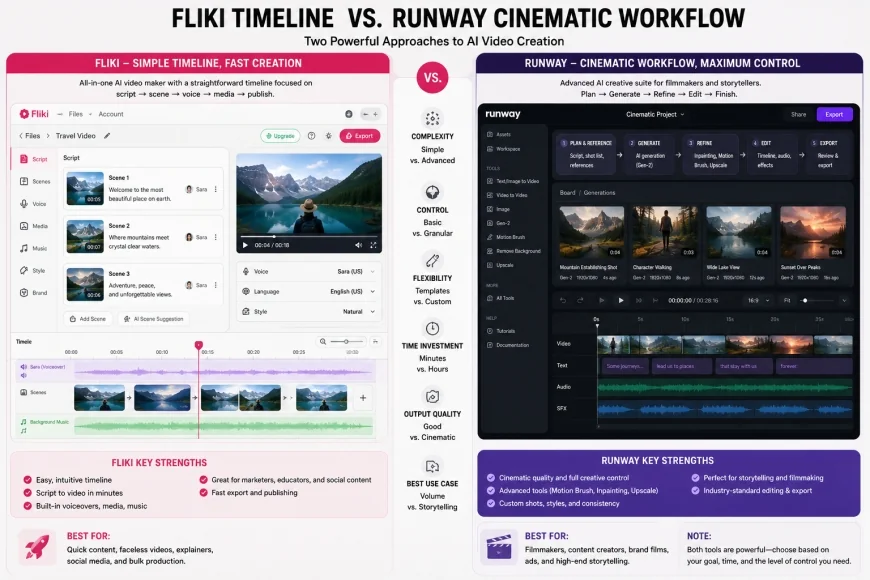This screenshot has height=580, width=870.
Task: Select the Generate workflow step
Action: [x=650, y=154]
